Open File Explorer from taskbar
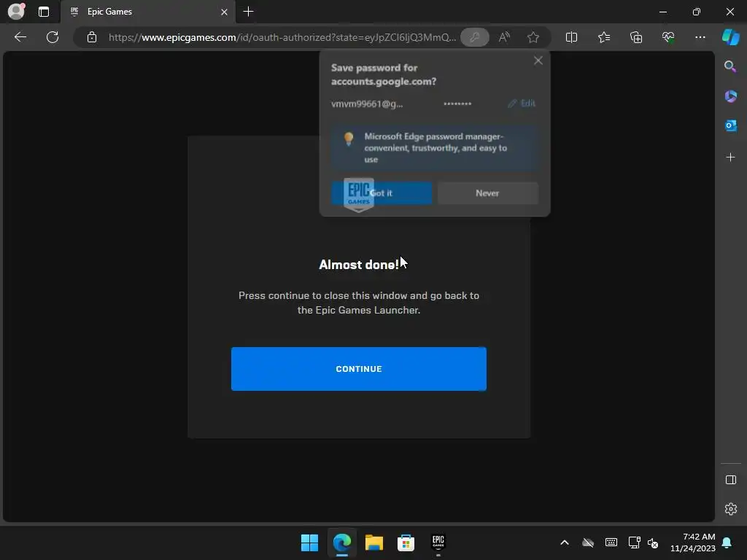The width and height of the screenshot is (747, 560). pos(374,542)
